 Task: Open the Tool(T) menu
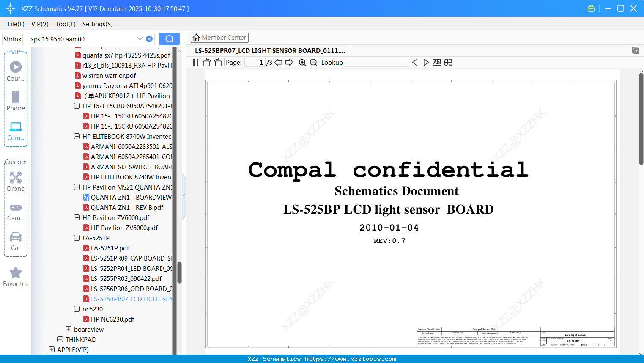[x=66, y=24]
